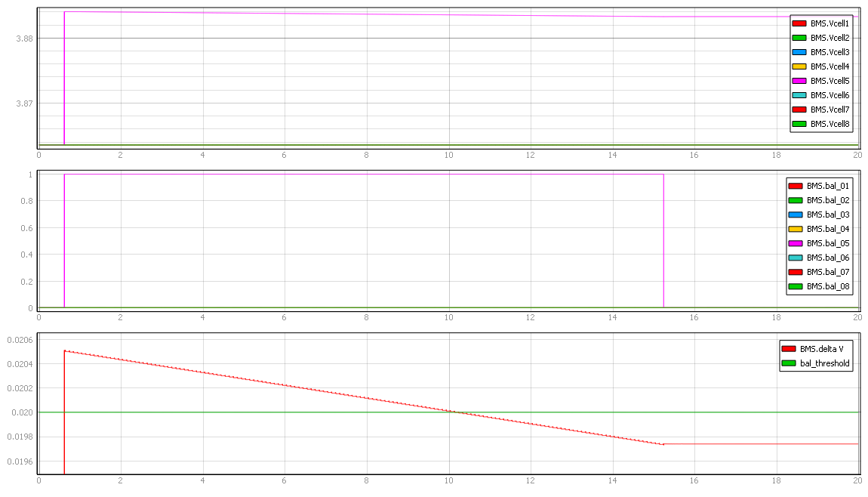Toggle the BMS.Vcell2 legend entry
The image size is (868, 497).
coord(830,38)
